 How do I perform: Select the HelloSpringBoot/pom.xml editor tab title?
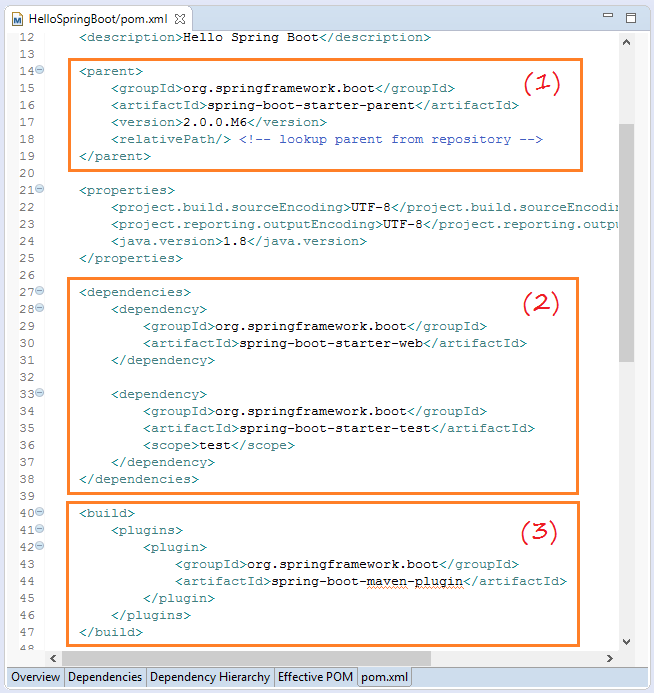pyautogui.click(x=98, y=19)
